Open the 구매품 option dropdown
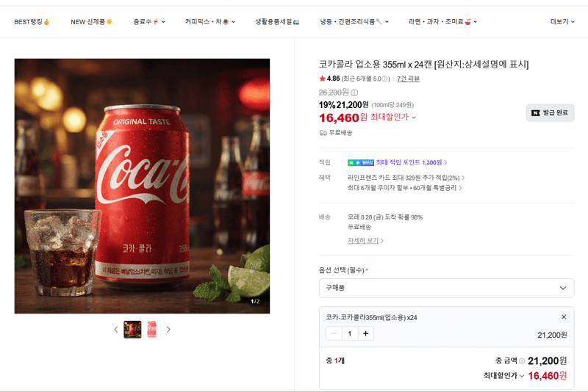 (446, 288)
